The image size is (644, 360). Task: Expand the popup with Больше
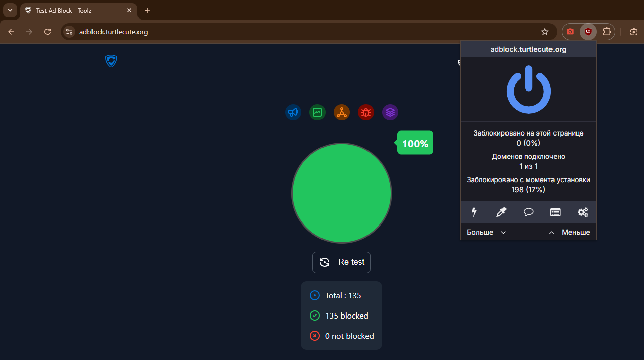[x=486, y=232]
